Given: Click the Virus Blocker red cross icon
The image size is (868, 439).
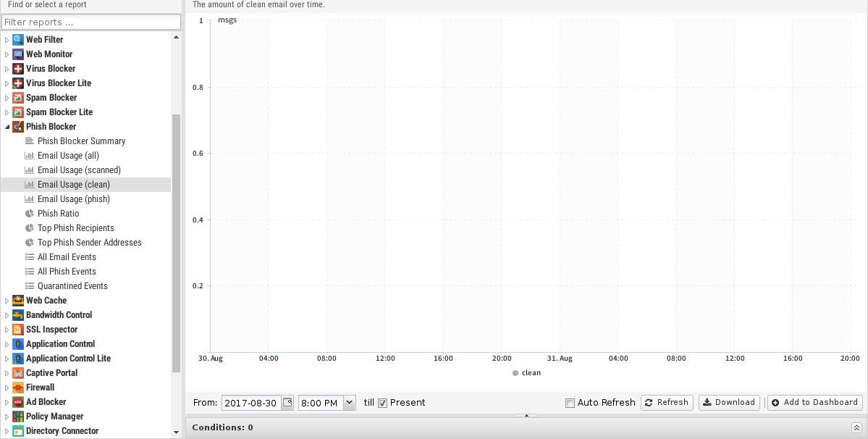Looking at the screenshot, I should click(17, 69).
